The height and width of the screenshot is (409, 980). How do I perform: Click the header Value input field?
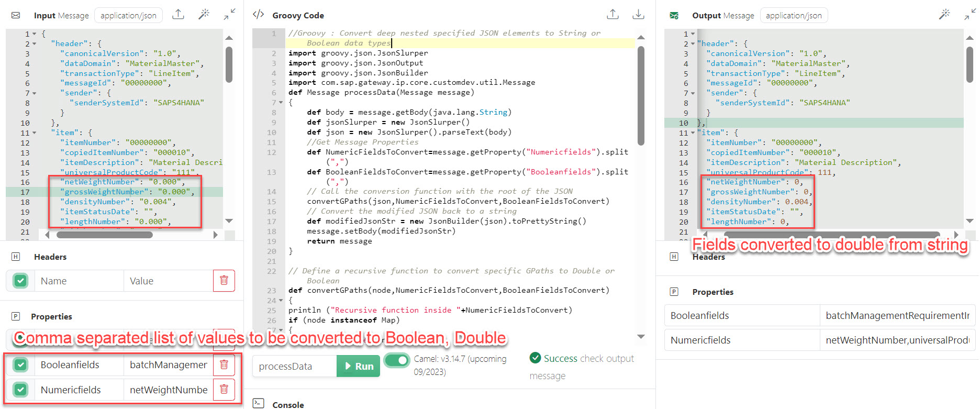click(169, 281)
